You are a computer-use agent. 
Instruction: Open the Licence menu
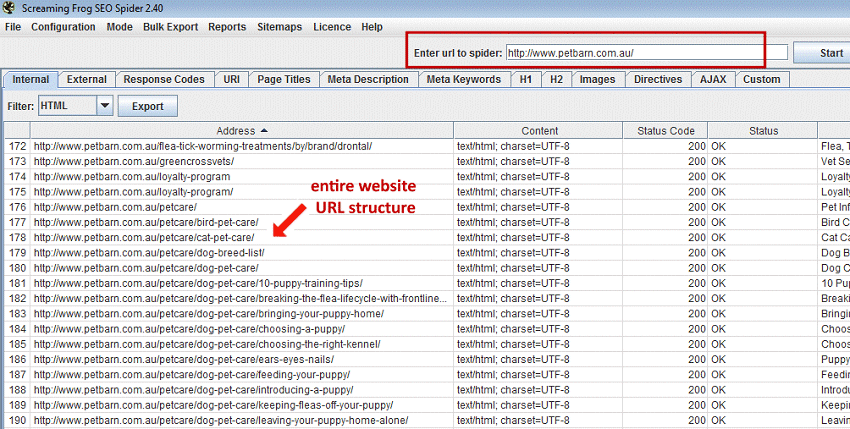[332, 27]
